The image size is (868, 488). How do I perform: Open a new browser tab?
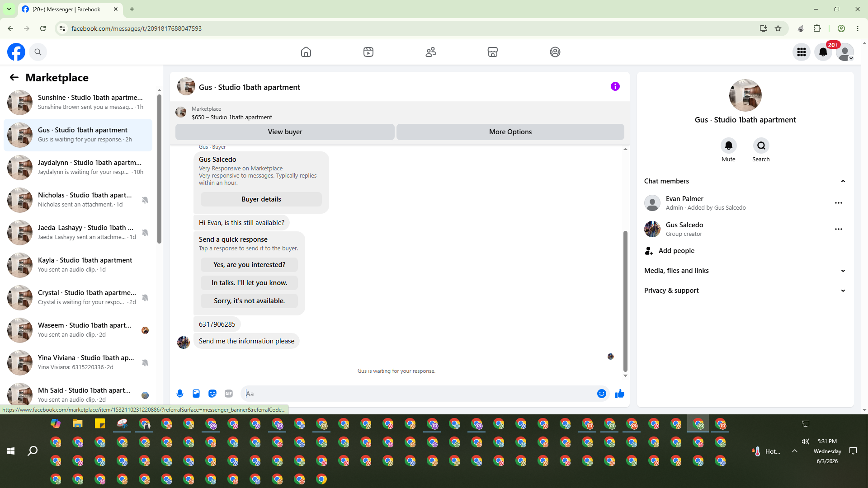(x=132, y=9)
